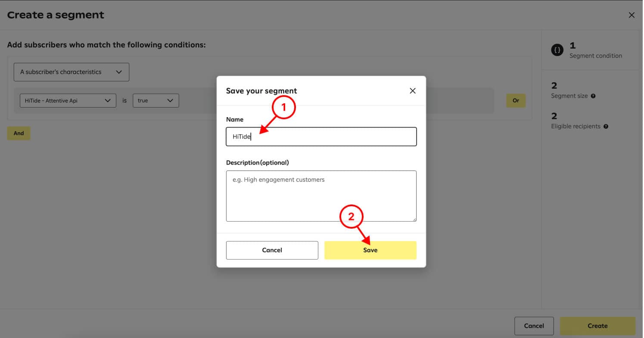Open the true value dropdown
Viewport: 644px width, 338px height.
click(x=156, y=101)
